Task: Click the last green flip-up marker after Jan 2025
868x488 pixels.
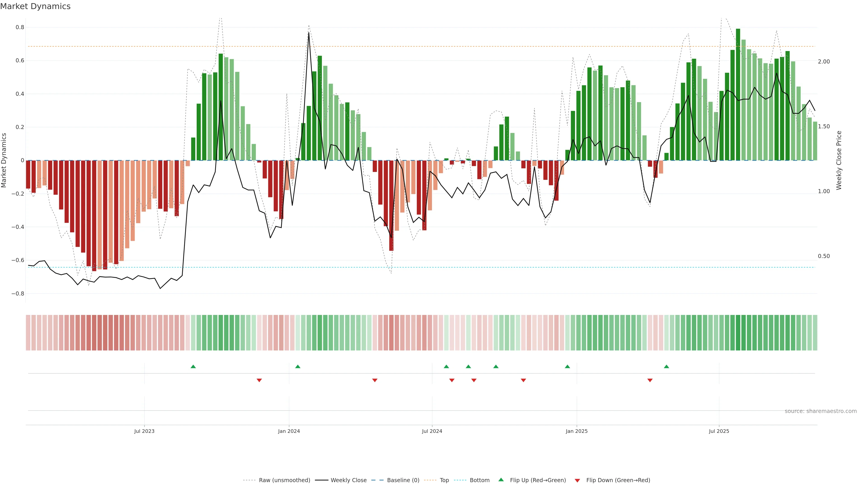Action: pyautogui.click(x=666, y=366)
